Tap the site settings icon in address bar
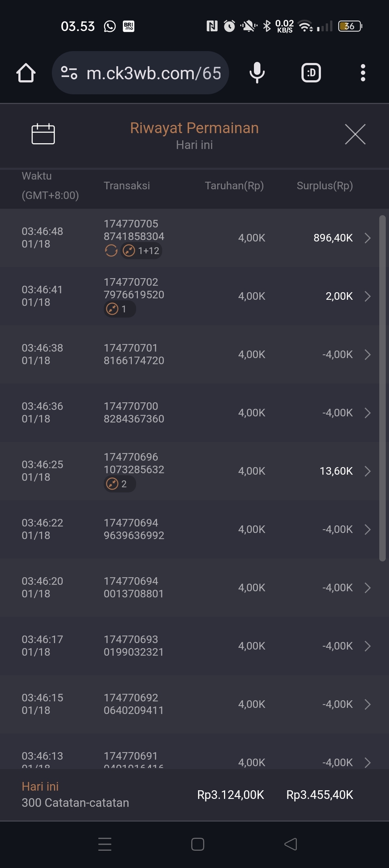The width and height of the screenshot is (389, 868). coord(69,73)
